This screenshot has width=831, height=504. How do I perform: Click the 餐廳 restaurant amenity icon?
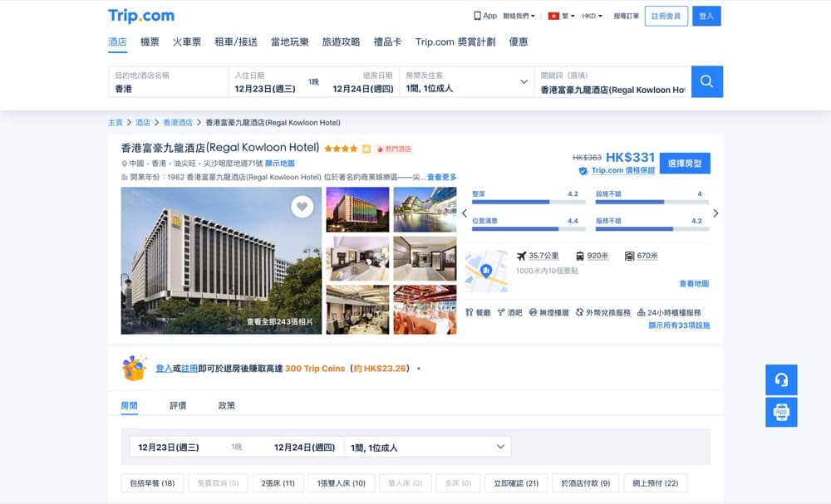coord(469,312)
